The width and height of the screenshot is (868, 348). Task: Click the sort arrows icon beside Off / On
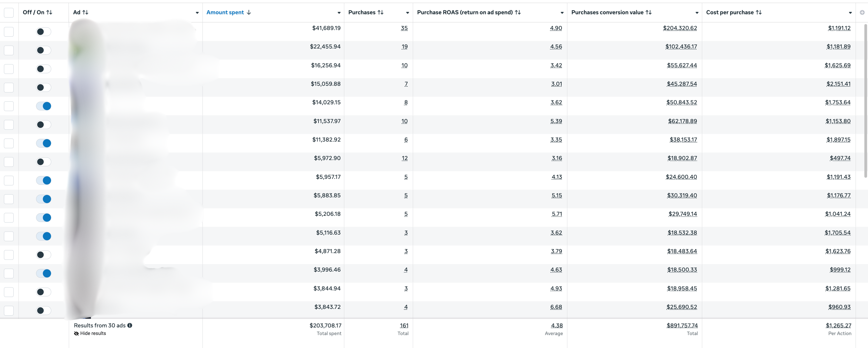point(49,12)
